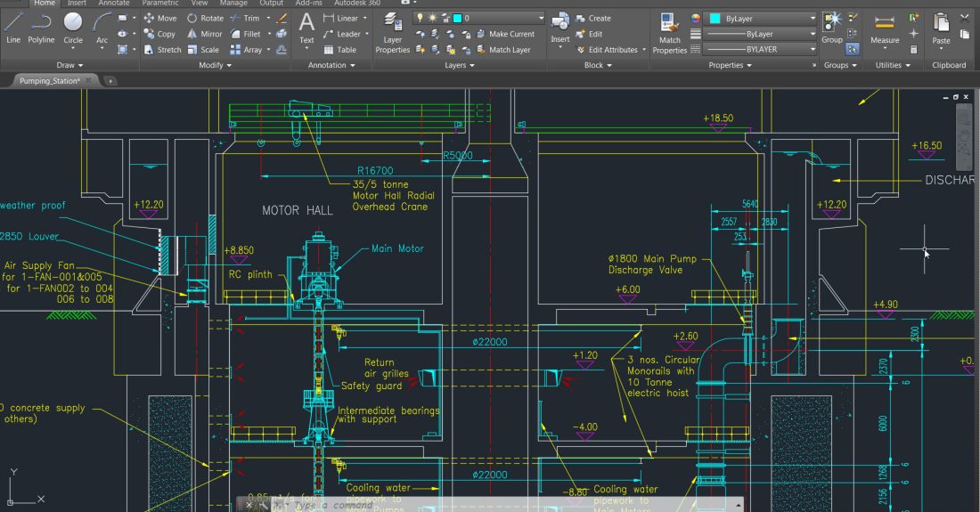Click the color wheel icon in Properties

pos(695,18)
